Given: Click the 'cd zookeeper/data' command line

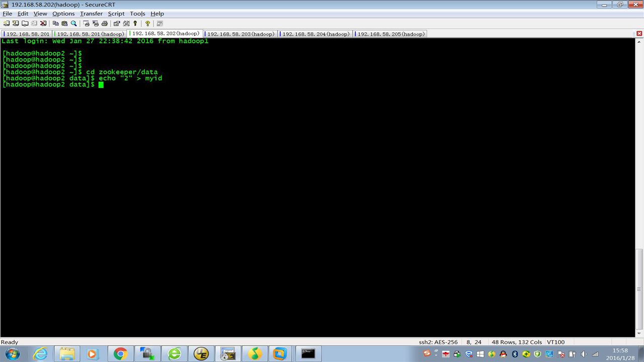Looking at the screenshot, I should pos(80,72).
